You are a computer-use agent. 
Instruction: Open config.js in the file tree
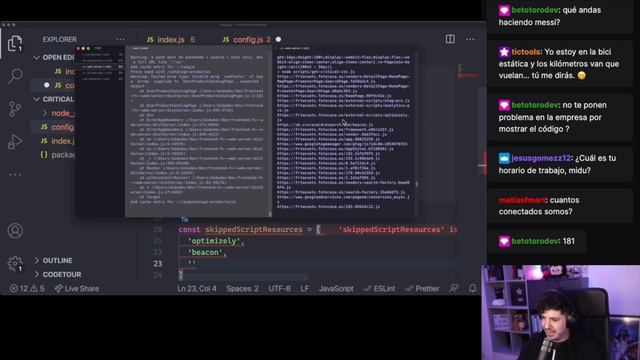click(x=58, y=127)
